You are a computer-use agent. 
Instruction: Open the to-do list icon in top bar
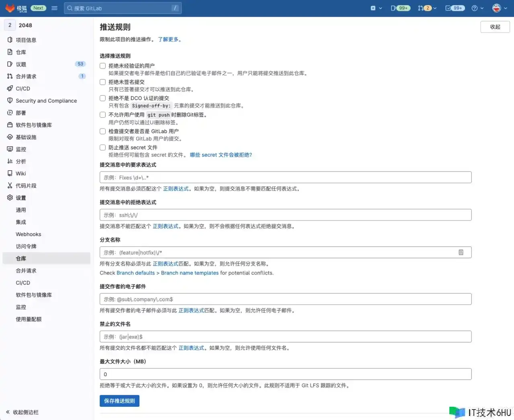click(449, 8)
